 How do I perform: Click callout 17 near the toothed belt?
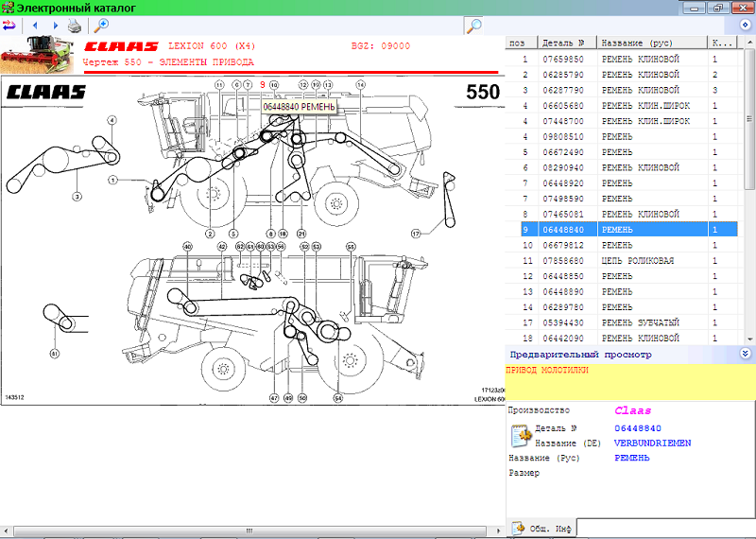(x=416, y=234)
